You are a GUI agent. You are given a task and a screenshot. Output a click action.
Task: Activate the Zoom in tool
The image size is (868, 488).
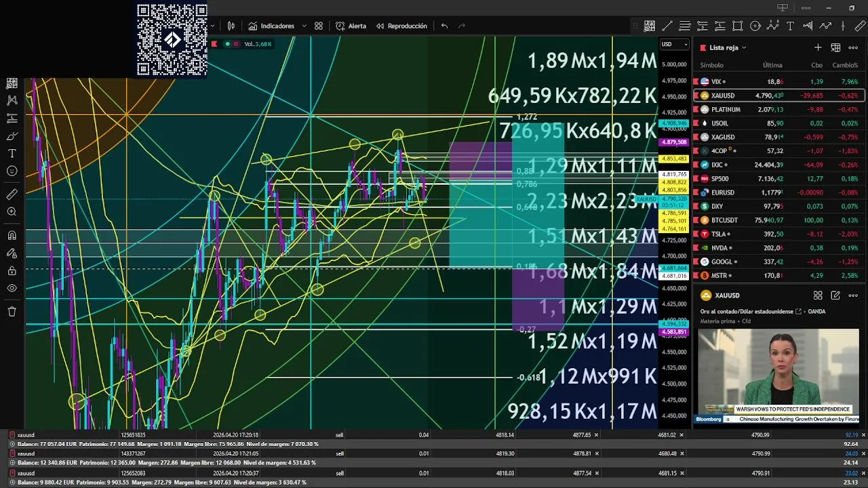12,212
